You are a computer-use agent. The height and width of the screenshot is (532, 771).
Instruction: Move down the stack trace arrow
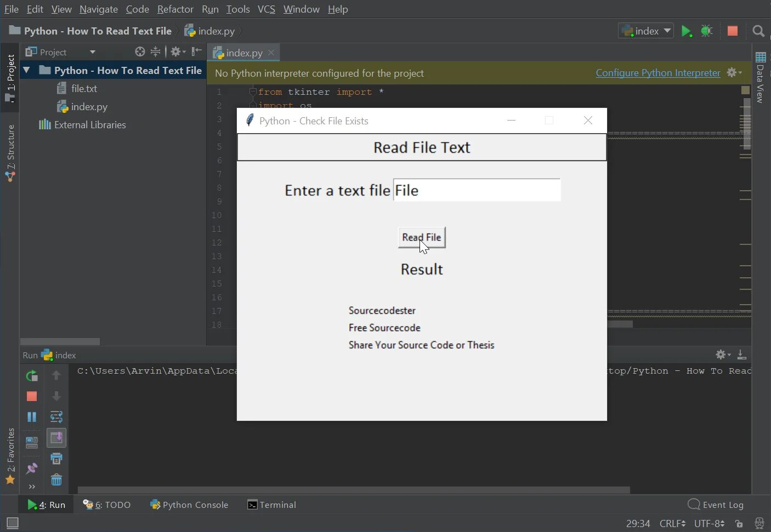coord(56,396)
